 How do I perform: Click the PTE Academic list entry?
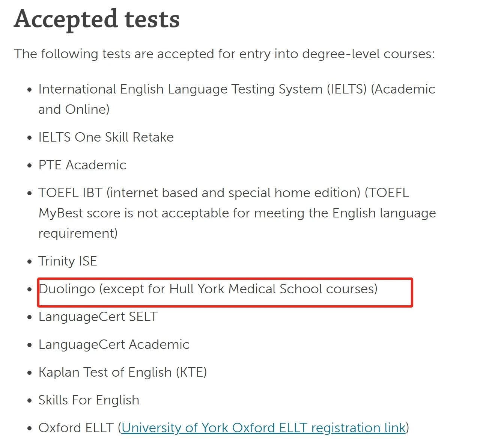(83, 165)
